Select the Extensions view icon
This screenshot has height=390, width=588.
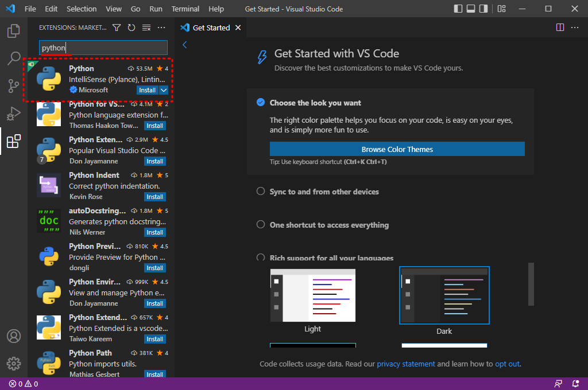tap(14, 141)
